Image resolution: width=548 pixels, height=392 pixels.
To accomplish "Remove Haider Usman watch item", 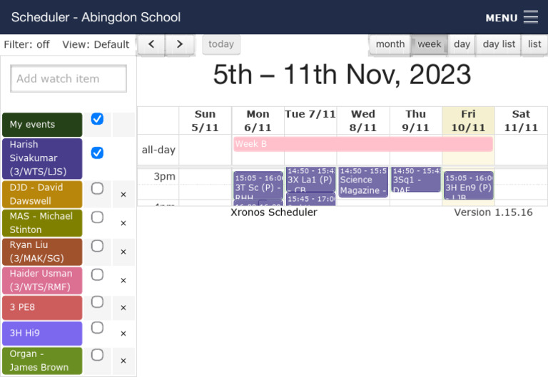I will (123, 280).
